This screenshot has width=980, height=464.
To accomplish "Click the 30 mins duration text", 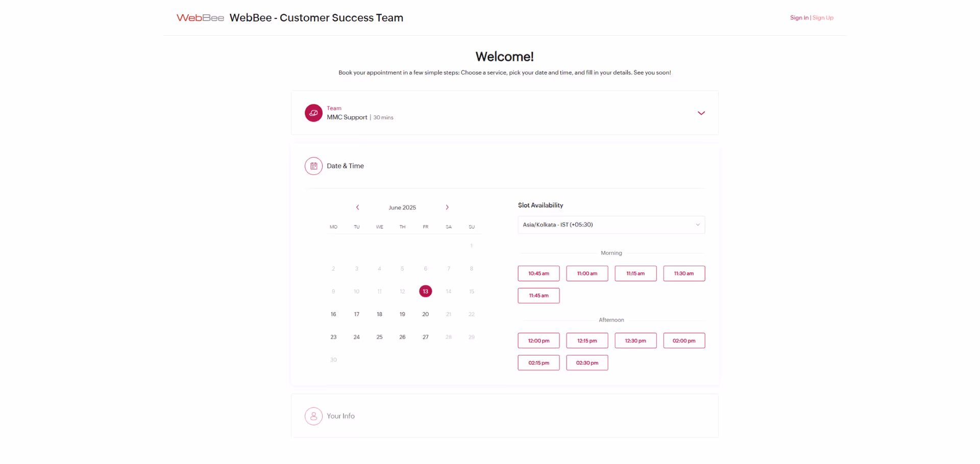I will 383,118.
